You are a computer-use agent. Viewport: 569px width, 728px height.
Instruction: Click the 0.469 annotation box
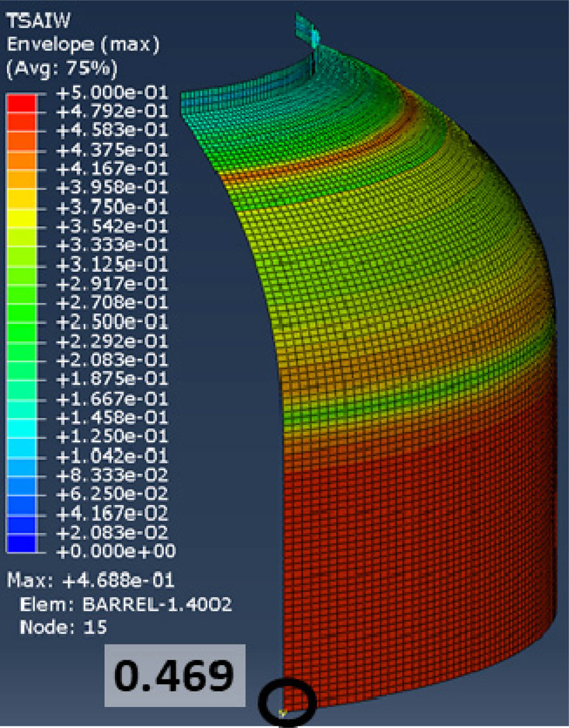tap(175, 676)
